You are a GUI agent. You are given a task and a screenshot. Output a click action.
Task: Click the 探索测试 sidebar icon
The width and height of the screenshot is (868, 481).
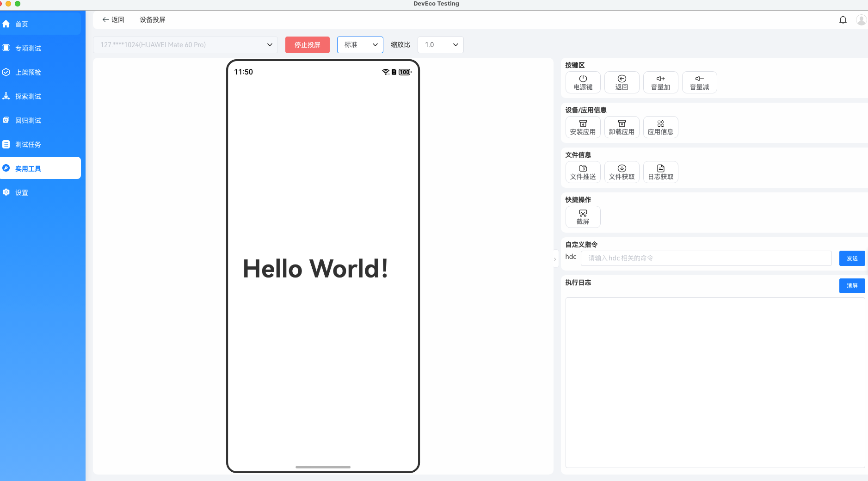pyautogui.click(x=6, y=96)
